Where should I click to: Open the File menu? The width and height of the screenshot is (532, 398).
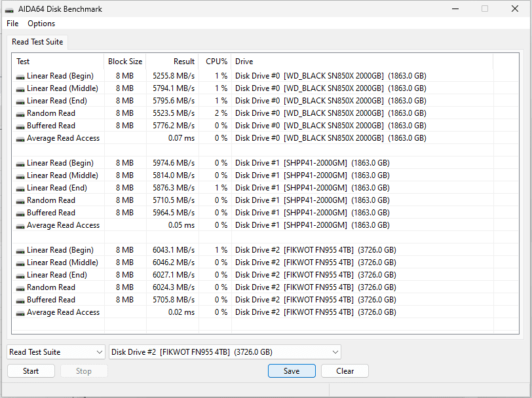click(x=12, y=24)
